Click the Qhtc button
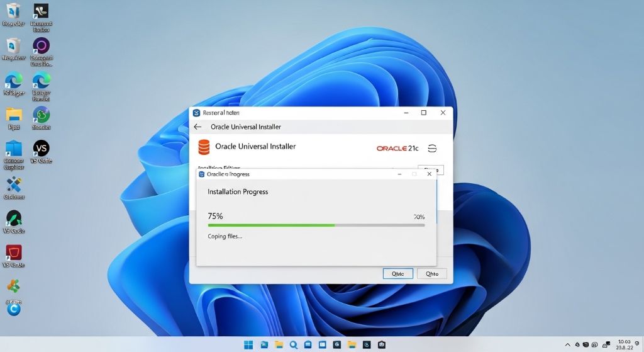 pyautogui.click(x=397, y=273)
